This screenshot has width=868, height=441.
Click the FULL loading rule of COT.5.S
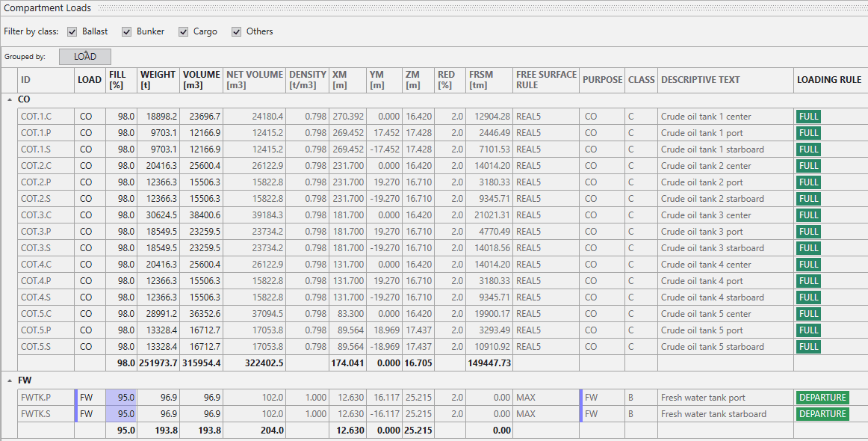tap(808, 347)
